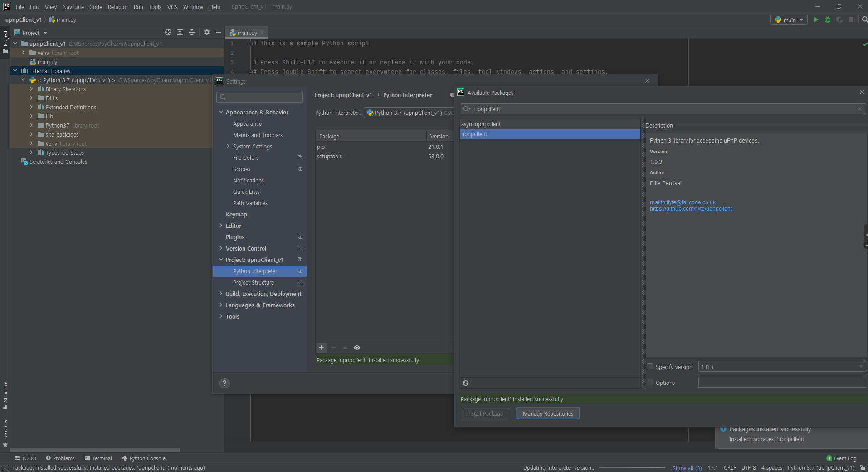Open the Favorites side tool window
The width and height of the screenshot is (868, 472).
[5, 433]
